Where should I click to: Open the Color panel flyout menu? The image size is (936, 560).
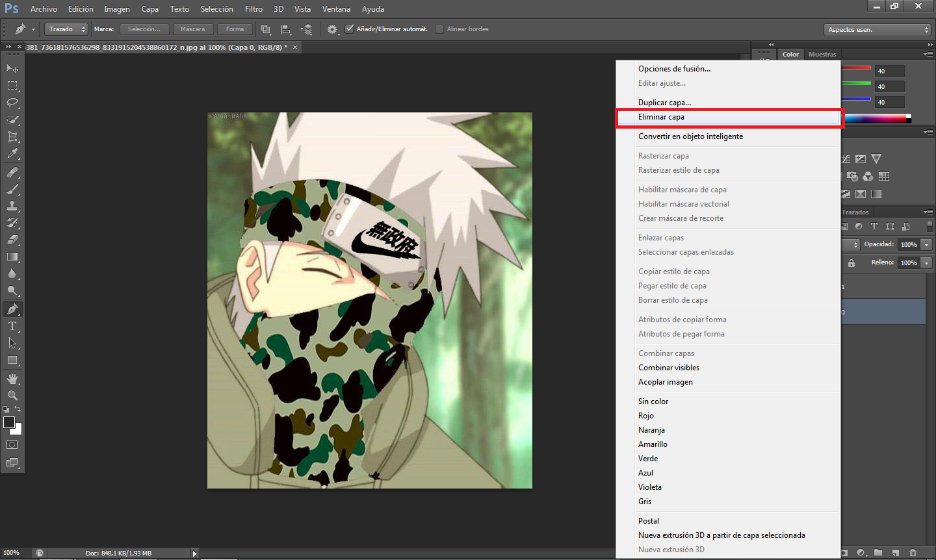click(x=928, y=55)
